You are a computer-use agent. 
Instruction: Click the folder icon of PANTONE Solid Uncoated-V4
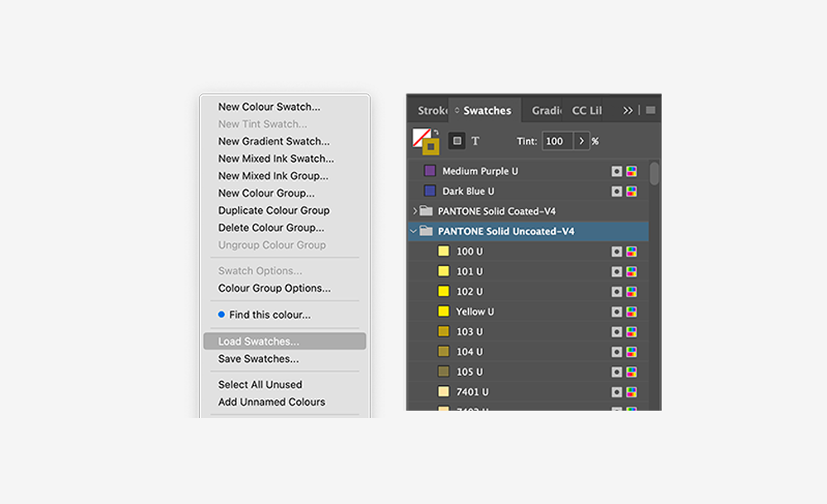click(424, 231)
